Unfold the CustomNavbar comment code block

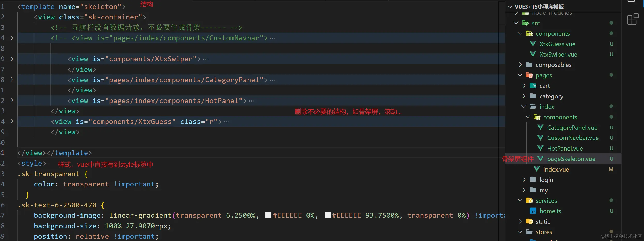coord(12,38)
